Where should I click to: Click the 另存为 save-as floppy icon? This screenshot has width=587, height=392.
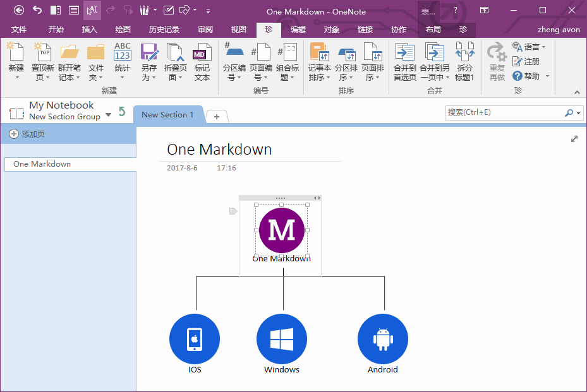[149, 52]
